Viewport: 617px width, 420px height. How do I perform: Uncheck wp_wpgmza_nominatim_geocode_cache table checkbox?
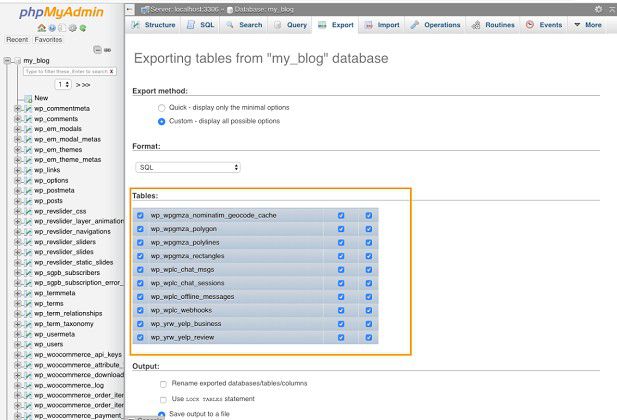click(140, 216)
